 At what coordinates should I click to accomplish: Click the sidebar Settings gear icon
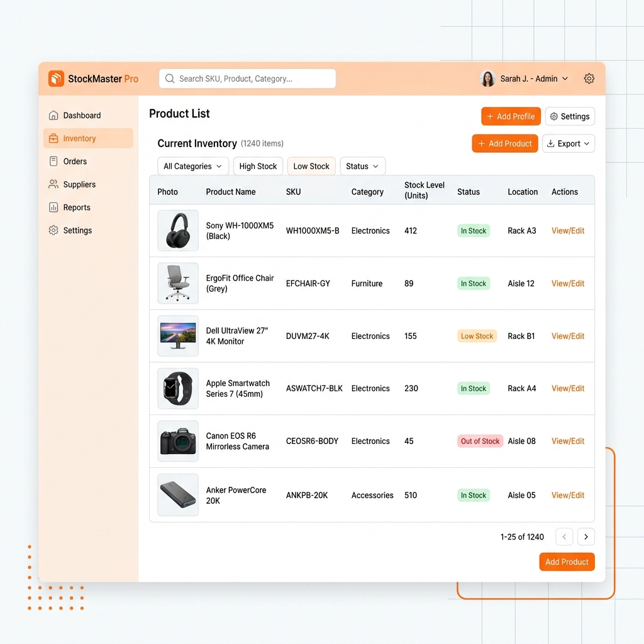tap(53, 231)
